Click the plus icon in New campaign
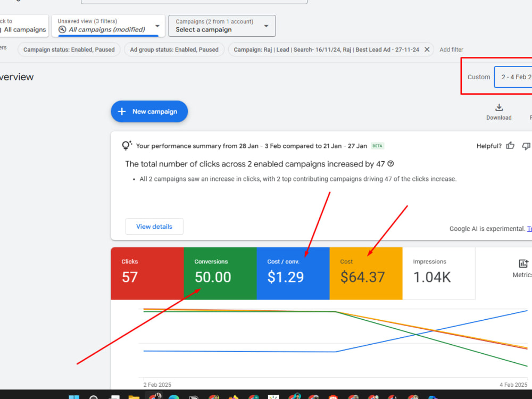Screen dimensions: 532x399 click(122, 111)
